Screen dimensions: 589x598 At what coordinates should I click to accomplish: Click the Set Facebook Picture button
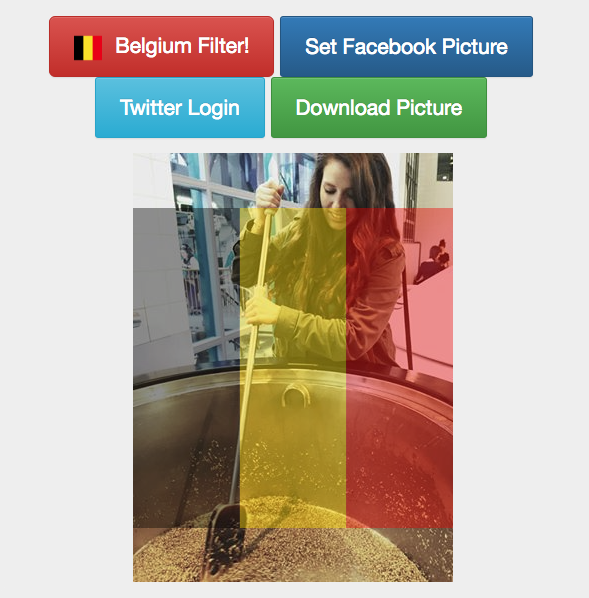pyautogui.click(x=406, y=46)
